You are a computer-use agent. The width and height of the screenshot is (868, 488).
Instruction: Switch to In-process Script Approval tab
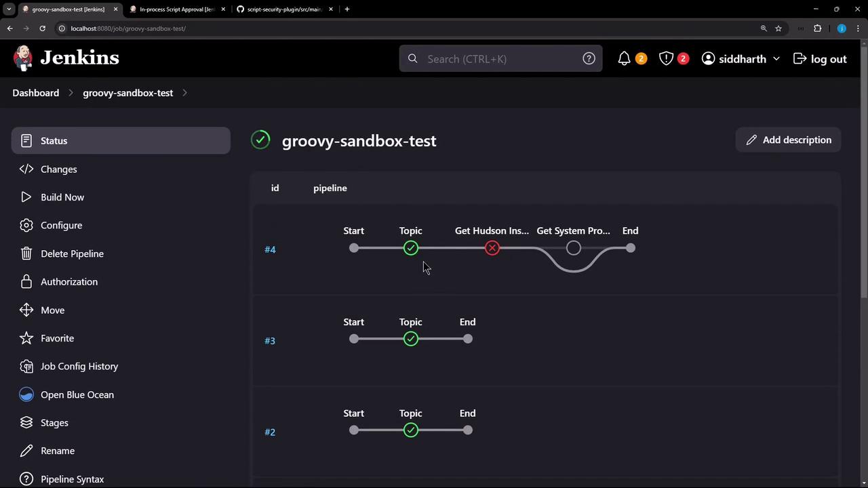177,9
